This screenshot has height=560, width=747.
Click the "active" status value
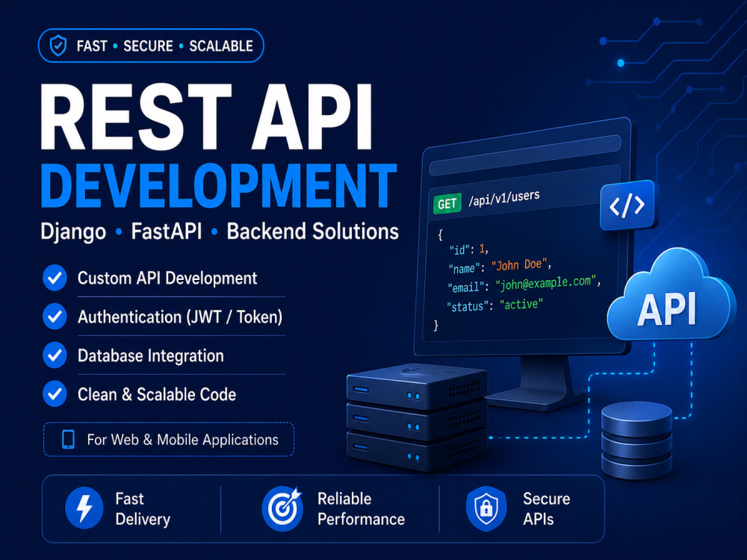[521, 305]
